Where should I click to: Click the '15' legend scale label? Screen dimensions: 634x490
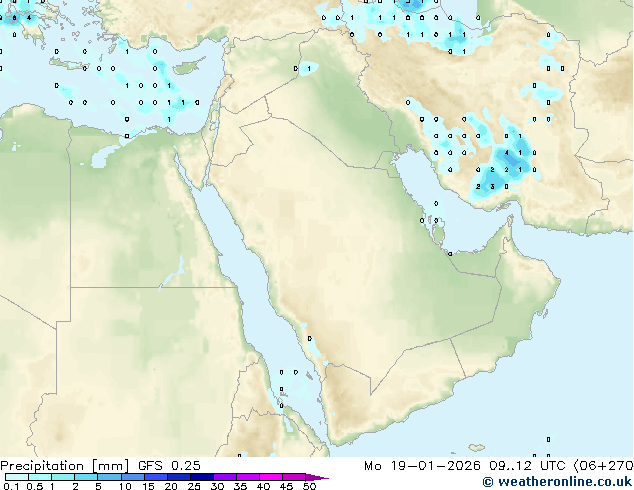pos(148,486)
